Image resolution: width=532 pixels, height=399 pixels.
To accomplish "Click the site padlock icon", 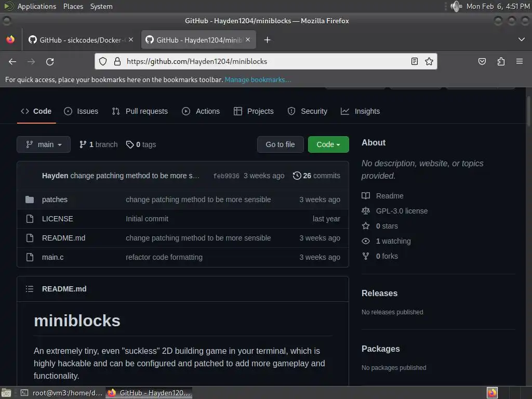I will (117, 61).
